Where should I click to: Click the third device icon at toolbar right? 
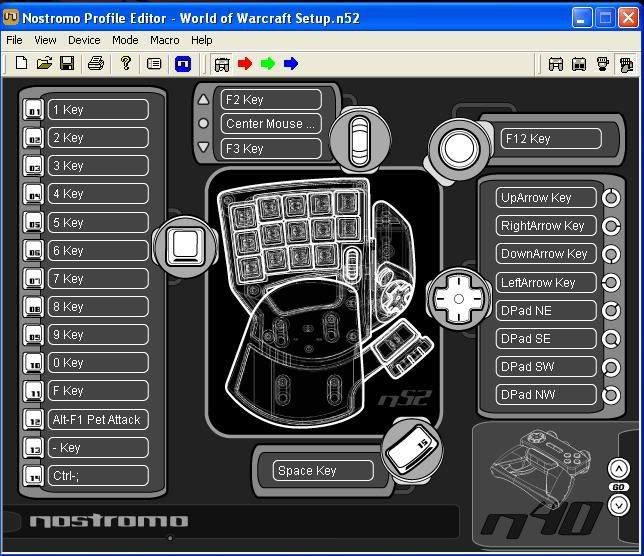click(603, 64)
